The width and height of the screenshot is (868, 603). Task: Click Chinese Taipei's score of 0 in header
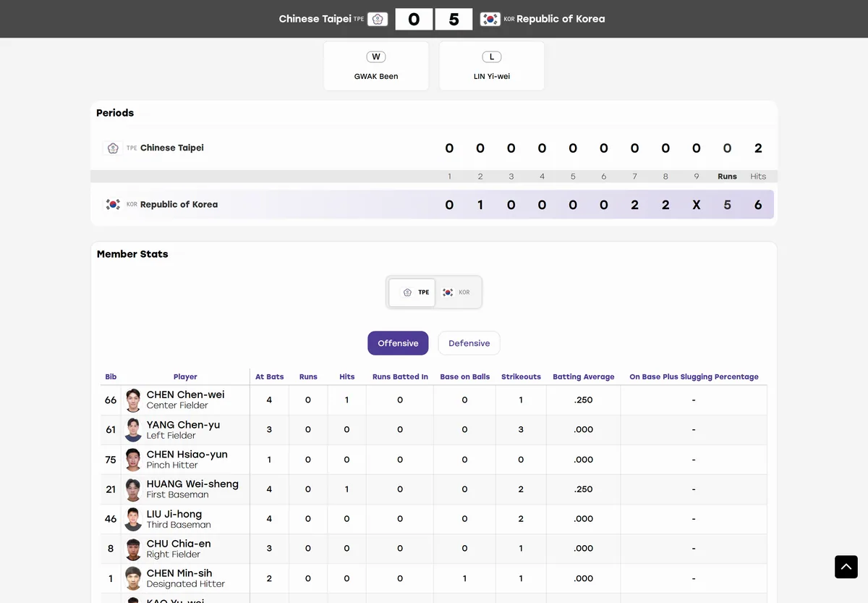[414, 20]
